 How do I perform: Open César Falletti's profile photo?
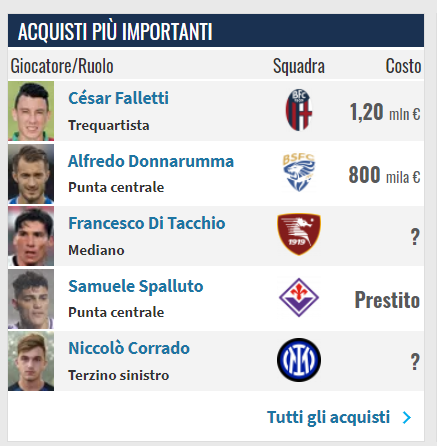click(31, 111)
